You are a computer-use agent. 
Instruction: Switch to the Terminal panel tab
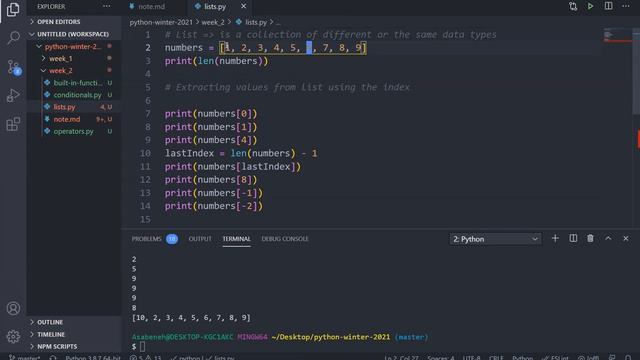[x=236, y=239]
